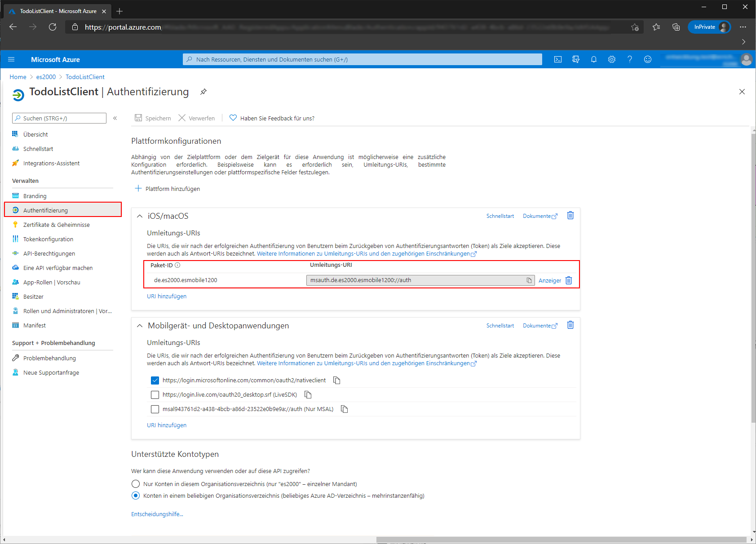Click the vertical scrollbar of the blade
Viewport: 756px width, 544px height.
[753, 279]
